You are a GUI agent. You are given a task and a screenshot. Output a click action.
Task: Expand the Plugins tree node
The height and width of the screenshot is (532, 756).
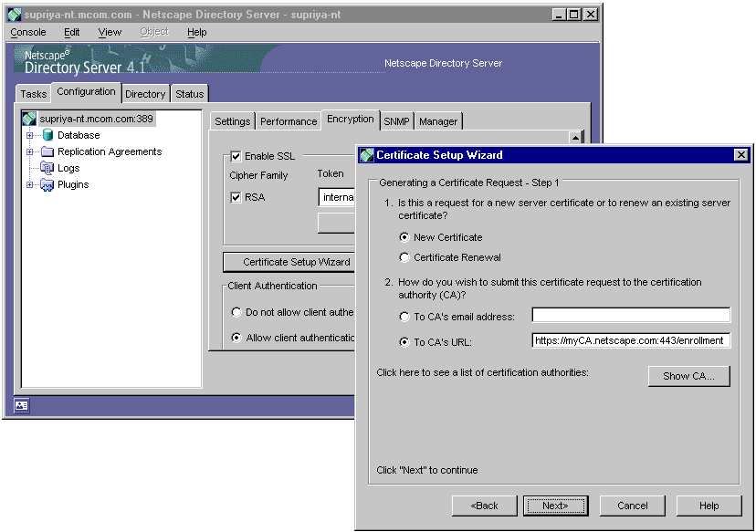(x=29, y=184)
